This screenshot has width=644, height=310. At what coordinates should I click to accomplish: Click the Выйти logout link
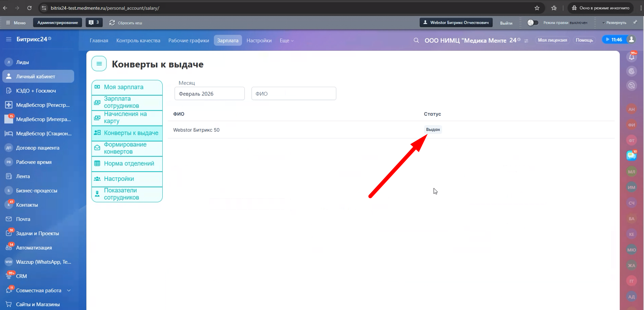[506, 23]
